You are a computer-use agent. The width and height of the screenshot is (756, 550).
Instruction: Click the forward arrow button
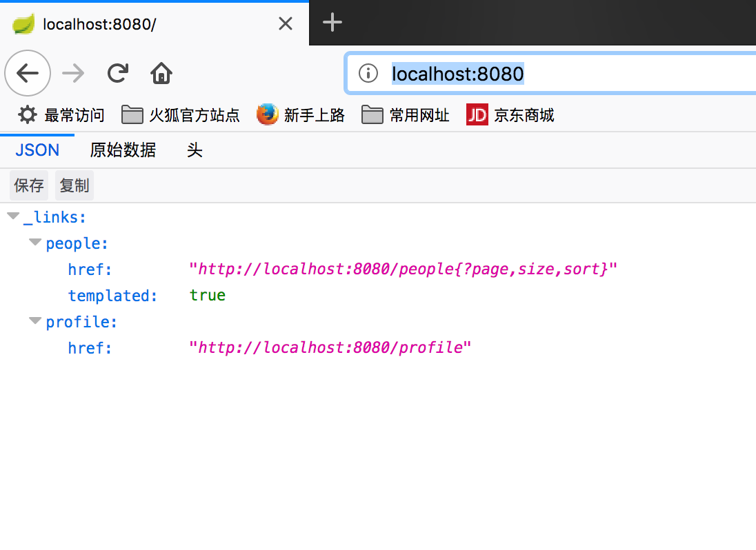click(73, 73)
